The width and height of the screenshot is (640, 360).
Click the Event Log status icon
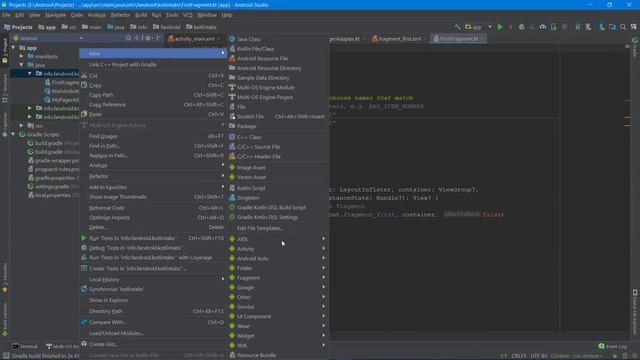601,346
